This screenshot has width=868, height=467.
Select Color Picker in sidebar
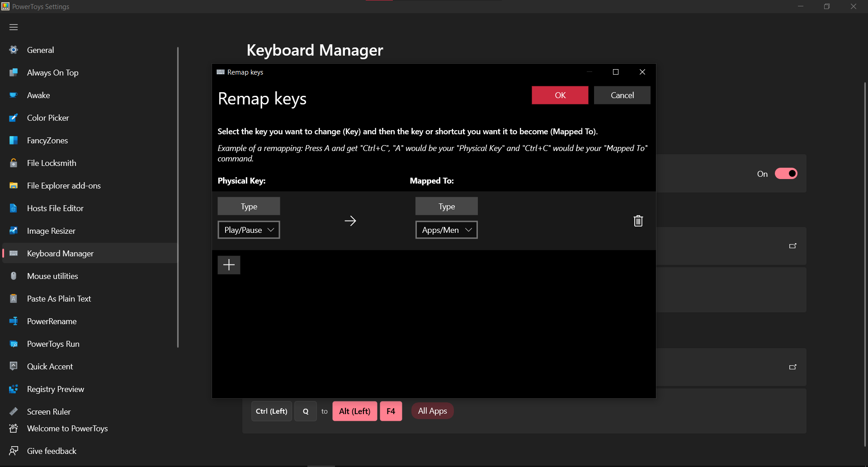(x=90, y=118)
